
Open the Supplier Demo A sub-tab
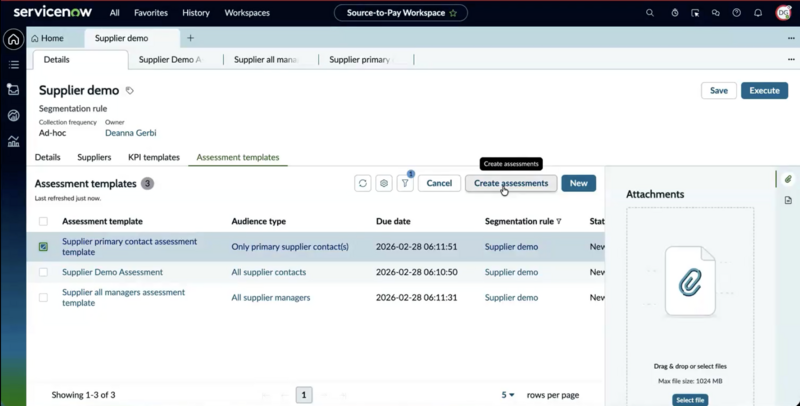click(x=170, y=60)
